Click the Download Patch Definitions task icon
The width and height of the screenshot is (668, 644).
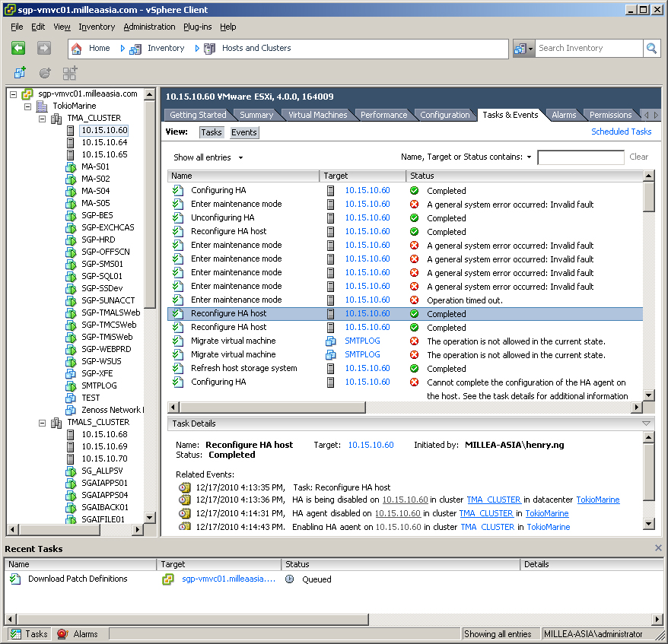click(15, 579)
